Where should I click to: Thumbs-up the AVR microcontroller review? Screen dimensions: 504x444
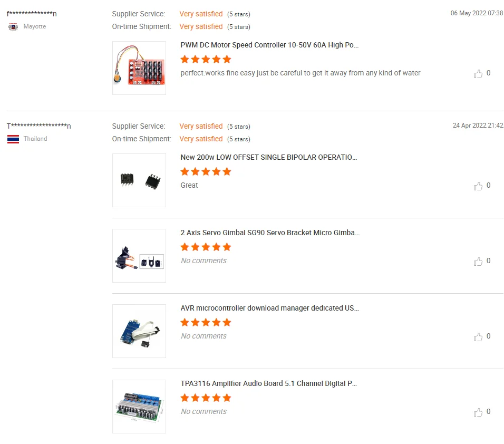coord(478,337)
